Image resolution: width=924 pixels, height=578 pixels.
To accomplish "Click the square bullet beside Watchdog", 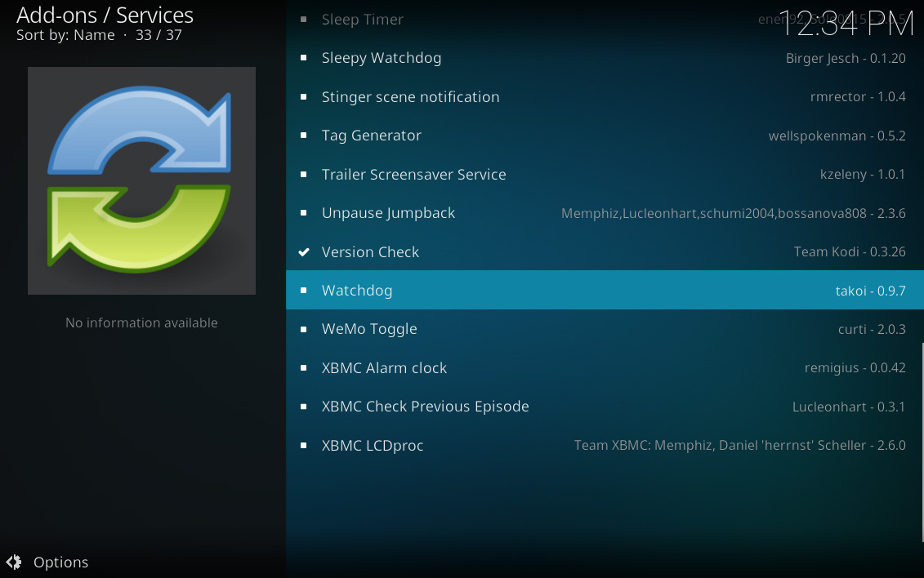I will pyautogui.click(x=303, y=290).
